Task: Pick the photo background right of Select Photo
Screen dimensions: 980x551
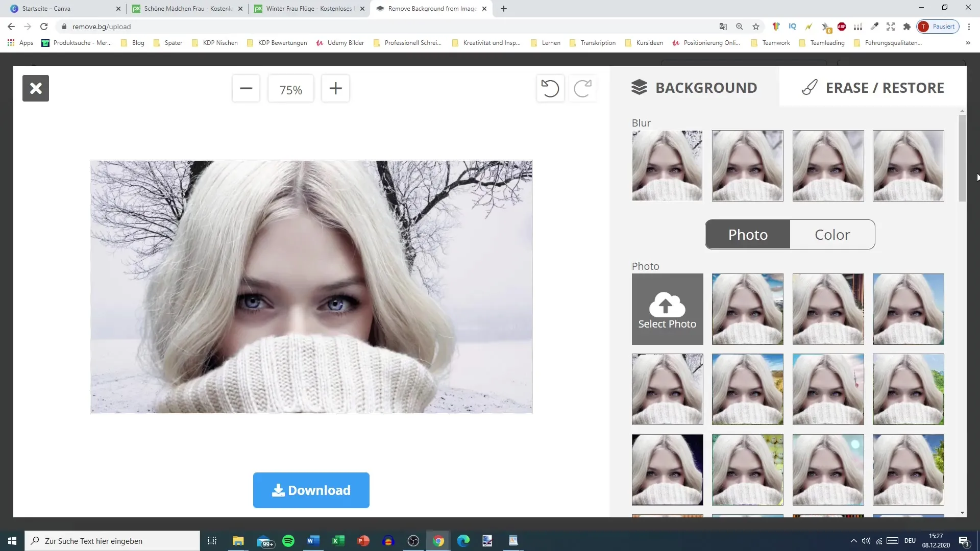Action: 748,309
